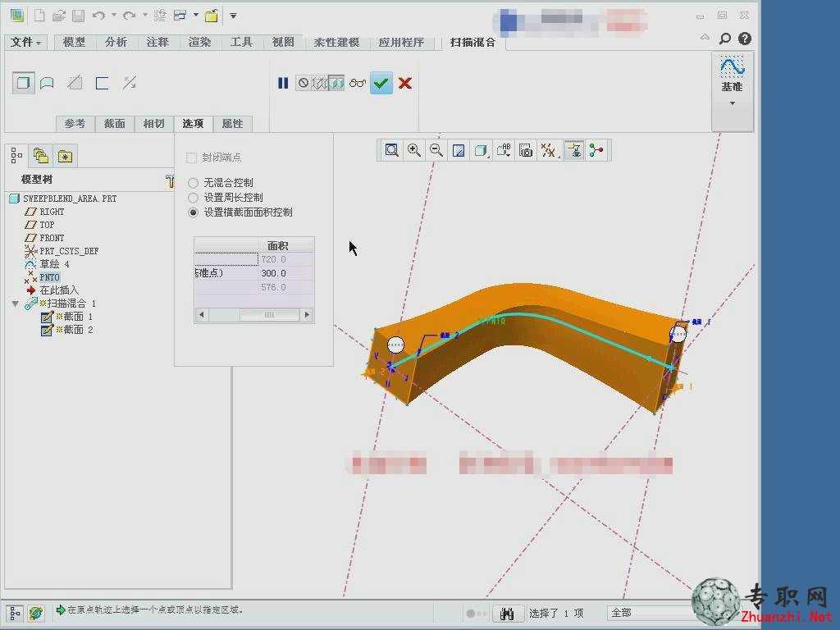This screenshot has width=840, height=630.
Task: Click the Undo arrow icon
Action: (98, 15)
